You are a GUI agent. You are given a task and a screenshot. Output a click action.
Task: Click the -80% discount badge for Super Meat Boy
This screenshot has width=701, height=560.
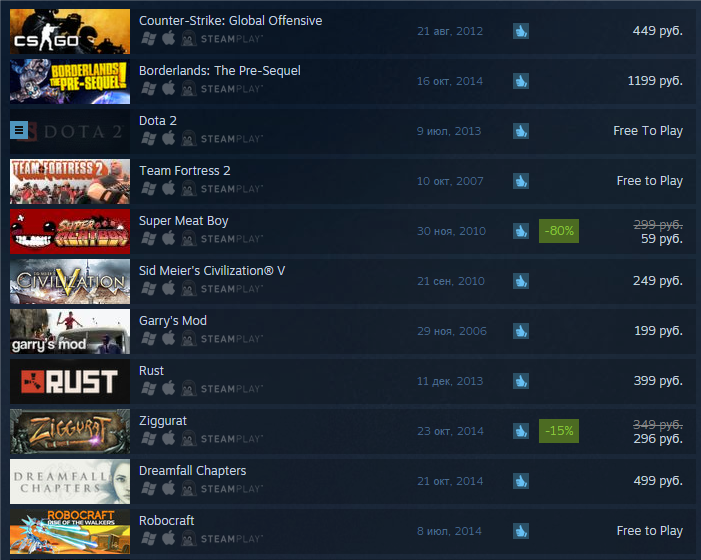click(x=559, y=231)
